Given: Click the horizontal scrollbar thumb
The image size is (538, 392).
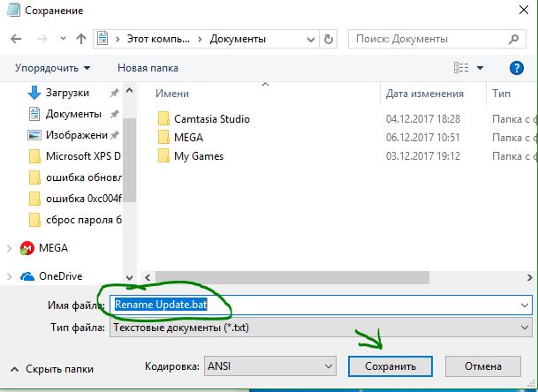Looking at the screenshot, I should pos(292,277).
